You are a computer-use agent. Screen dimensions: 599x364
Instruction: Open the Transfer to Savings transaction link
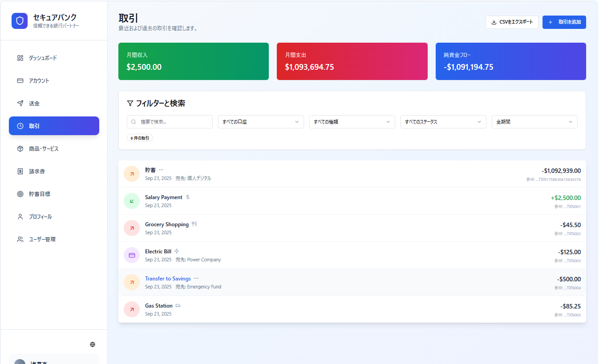168,279
